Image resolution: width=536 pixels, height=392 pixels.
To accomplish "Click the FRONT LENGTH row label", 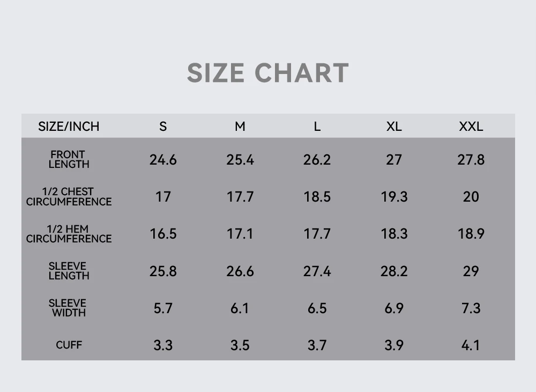I will [69, 159].
